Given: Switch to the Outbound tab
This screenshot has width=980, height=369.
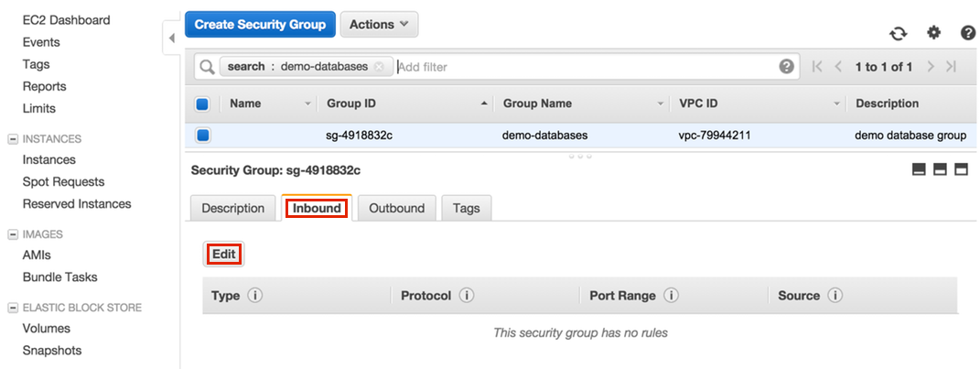Looking at the screenshot, I should click(396, 208).
